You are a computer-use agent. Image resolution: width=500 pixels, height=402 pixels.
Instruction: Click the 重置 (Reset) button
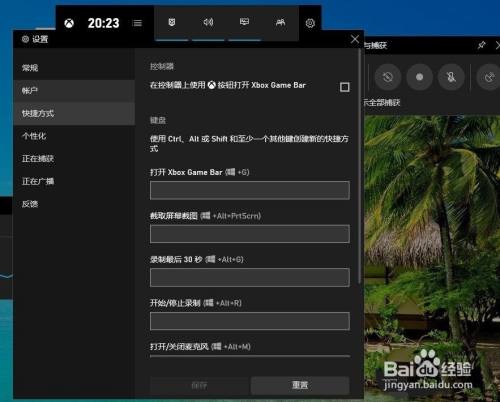pos(300,385)
